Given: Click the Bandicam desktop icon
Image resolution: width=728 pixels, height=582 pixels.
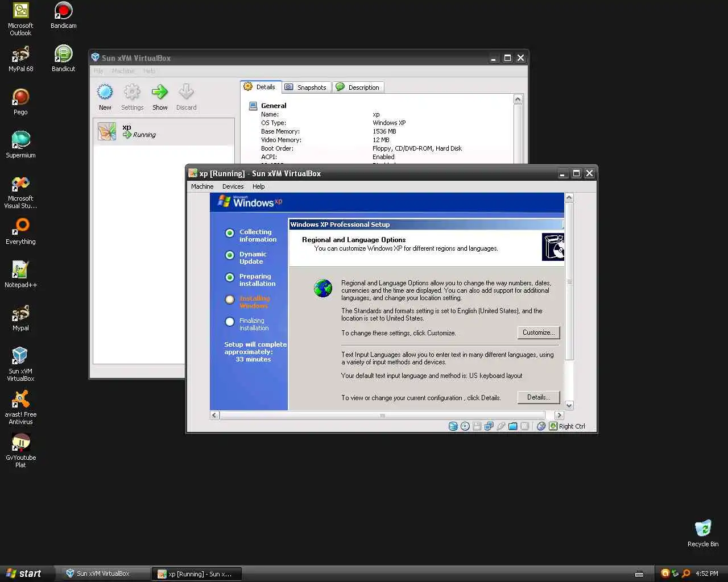Looking at the screenshot, I should (63, 15).
